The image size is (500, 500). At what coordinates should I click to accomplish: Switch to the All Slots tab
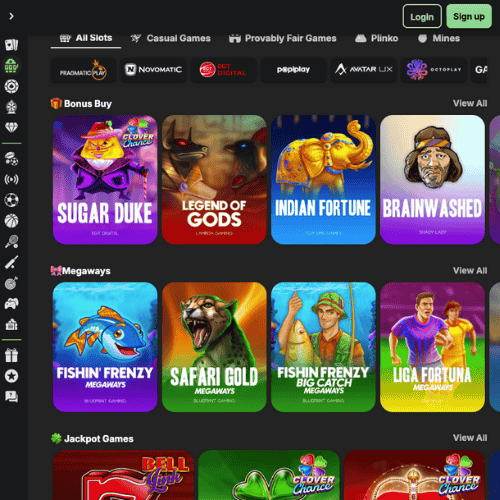point(86,38)
